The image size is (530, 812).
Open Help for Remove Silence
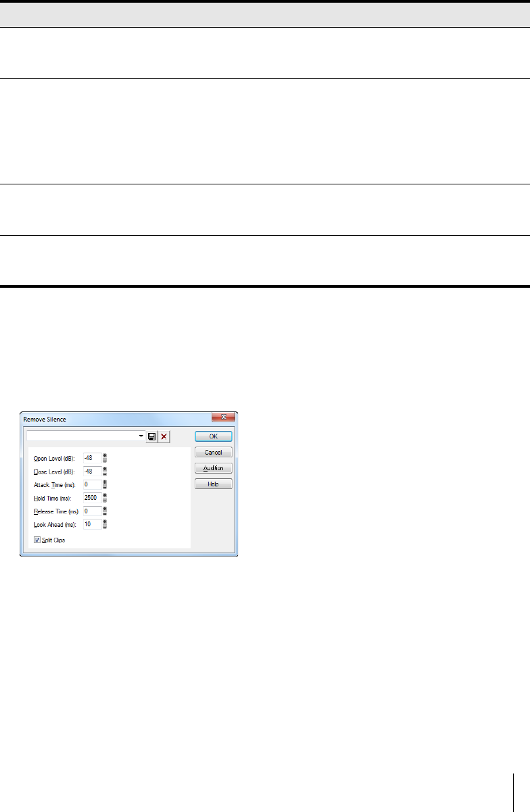(x=214, y=484)
